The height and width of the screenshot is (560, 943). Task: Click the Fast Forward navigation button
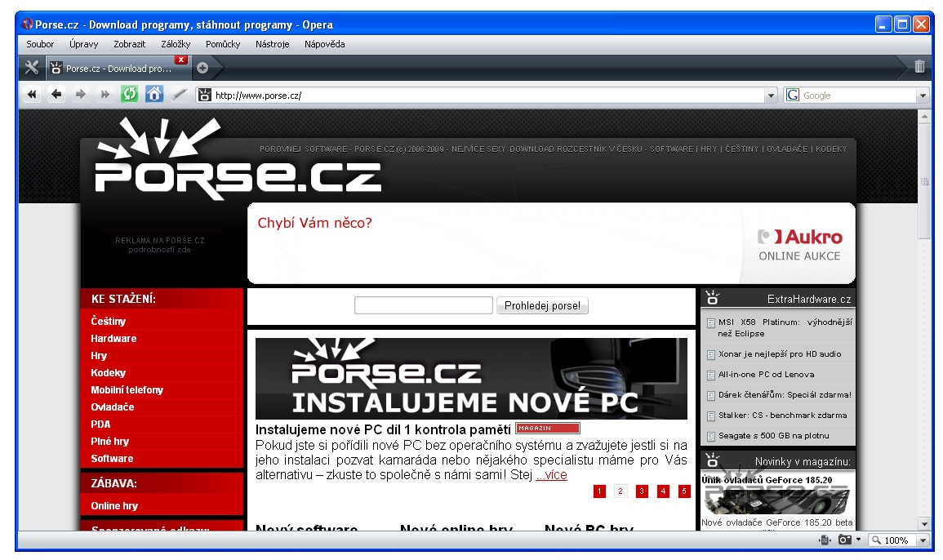[x=105, y=95]
